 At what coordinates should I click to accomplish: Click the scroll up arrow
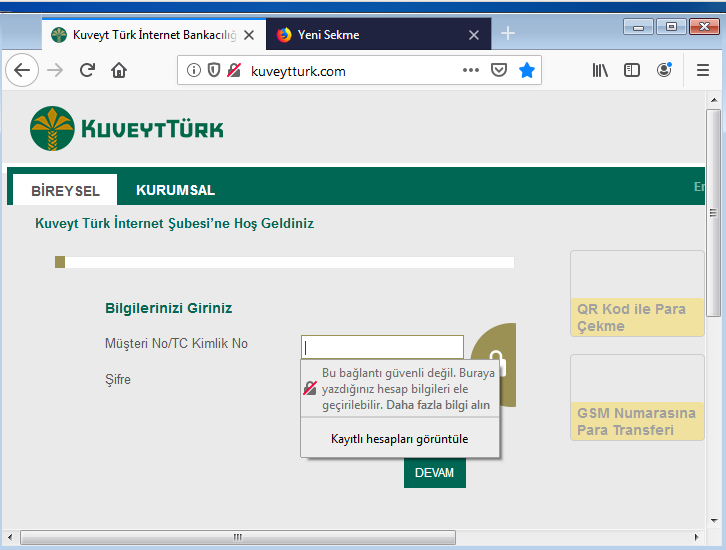point(713,100)
